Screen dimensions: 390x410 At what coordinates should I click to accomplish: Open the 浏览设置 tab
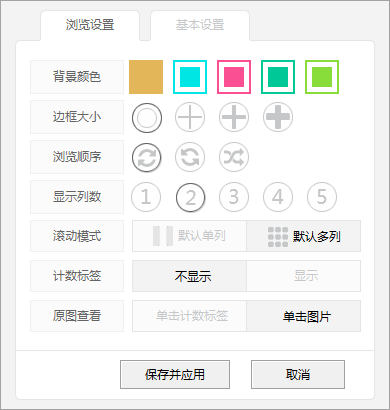pyautogui.click(x=90, y=25)
